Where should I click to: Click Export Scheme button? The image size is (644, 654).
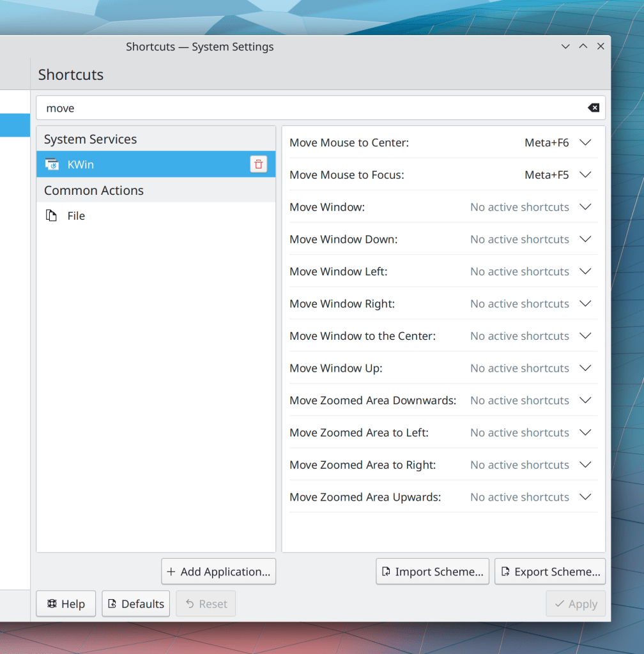point(550,572)
